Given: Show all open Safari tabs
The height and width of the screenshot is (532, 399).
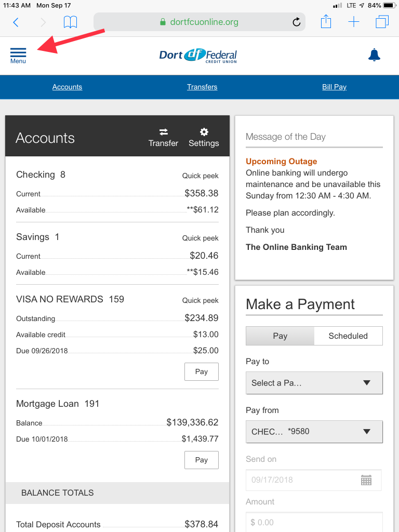Looking at the screenshot, I should (x=382, y=22).
